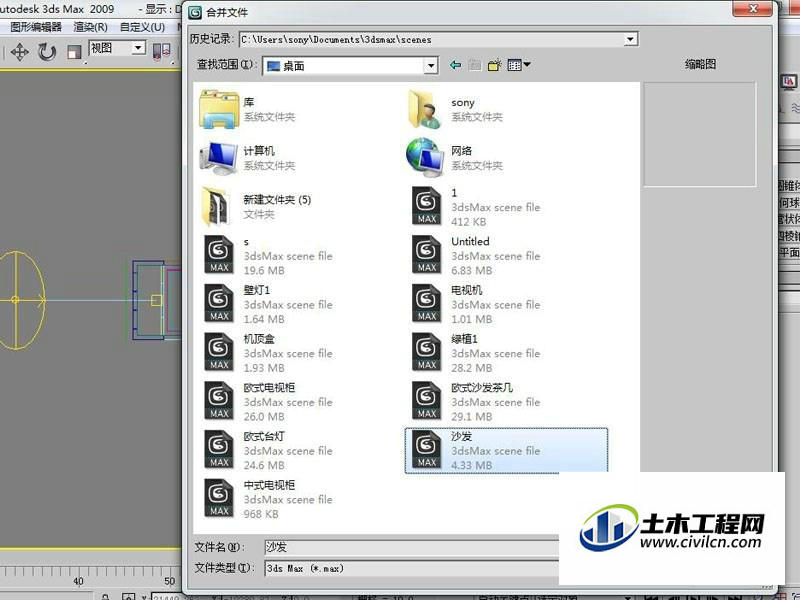
Task: Create a new folder in the dialog
Action: point(494,65)
